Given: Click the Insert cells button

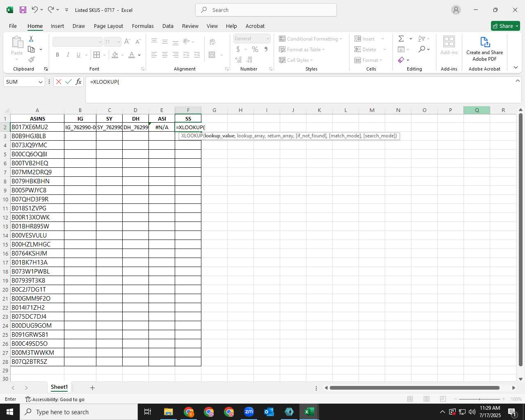Looking at the screenshot, I should [365, 39].
